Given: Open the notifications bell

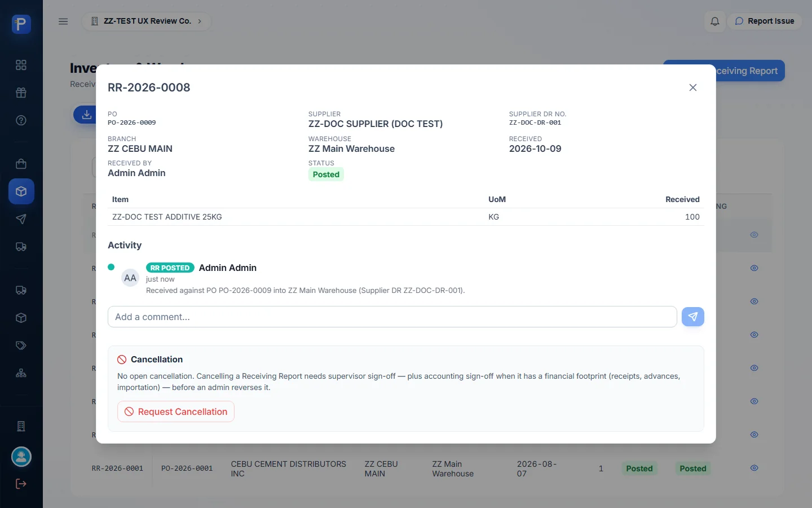Looking at the screenshot, I should [x=715, y=21].
